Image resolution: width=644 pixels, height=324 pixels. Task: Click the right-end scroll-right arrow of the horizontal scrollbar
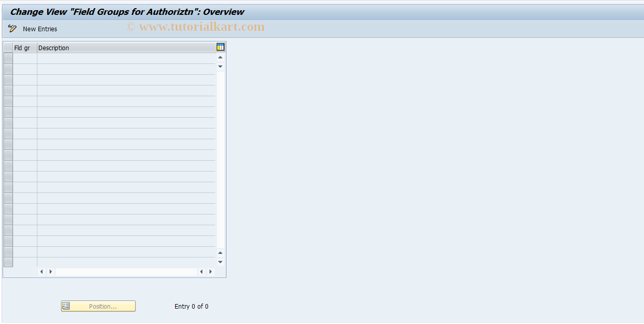point(210,272)
